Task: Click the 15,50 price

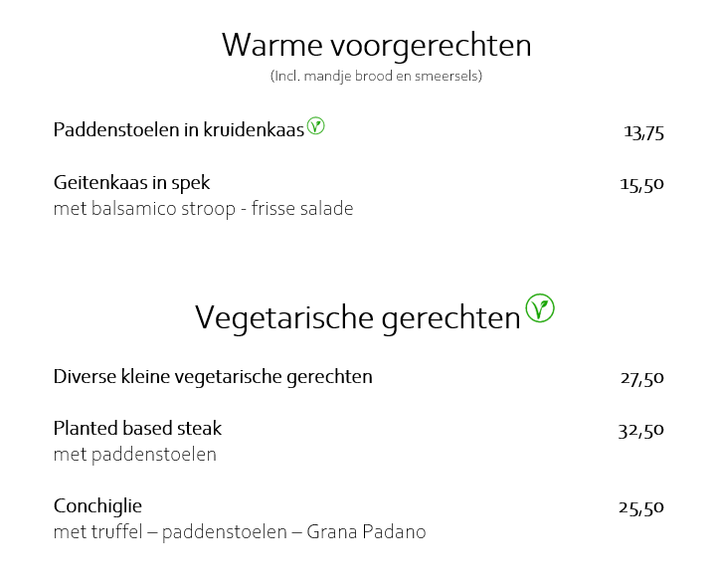Action: [x=641, y=184]
